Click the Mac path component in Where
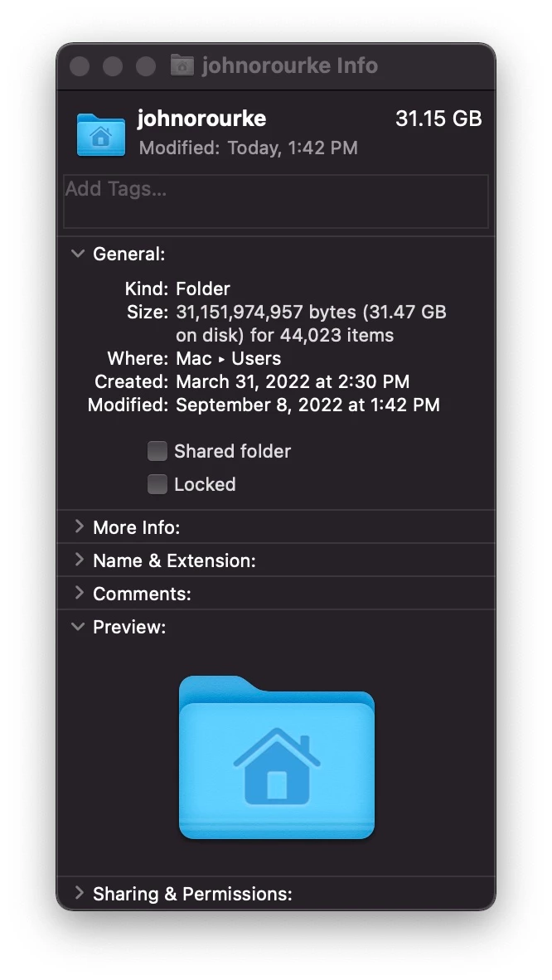This screenshot has height=980, width=552. pos(194,358)
